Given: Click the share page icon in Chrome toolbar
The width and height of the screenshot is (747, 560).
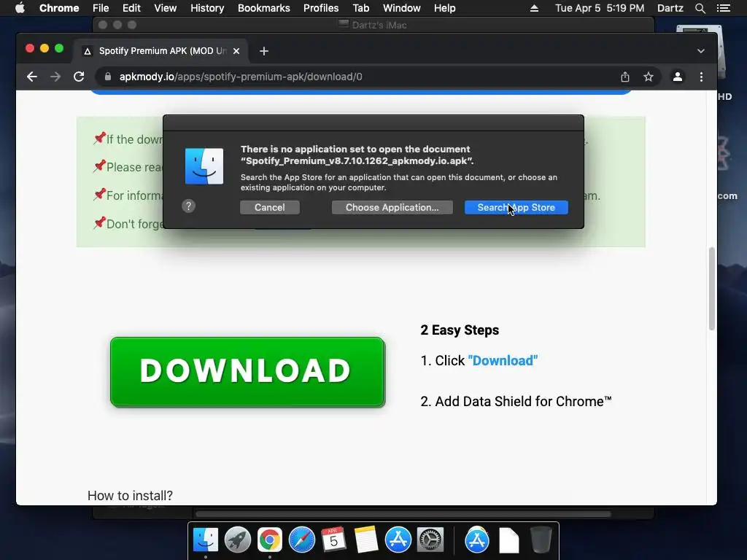Looking at the screenshot, I should pos(625,77).
